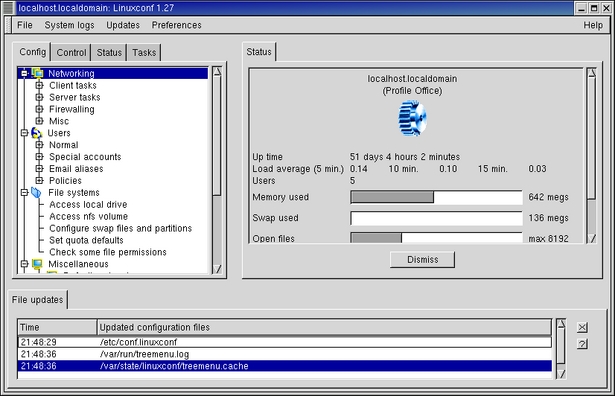Open the System logs menu

coord(69,25)
